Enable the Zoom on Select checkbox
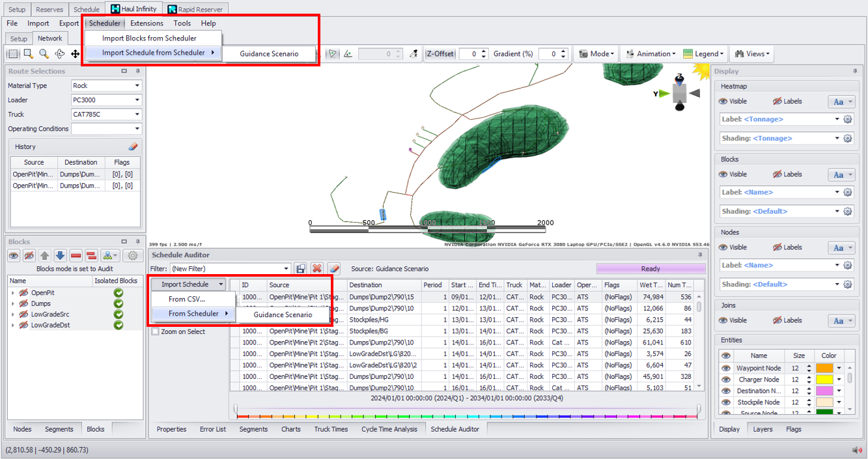The height and width of the screenshot is (459, 868). pos(155,331)
